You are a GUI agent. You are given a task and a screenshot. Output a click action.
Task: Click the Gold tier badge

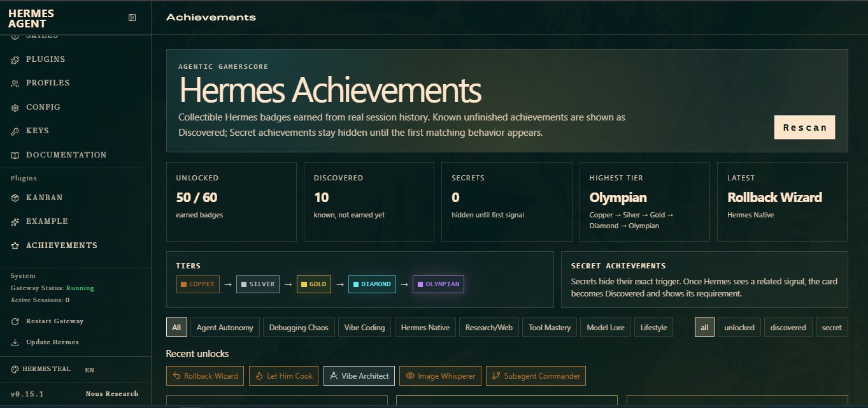pyautogui.click(x=314, y=284)
